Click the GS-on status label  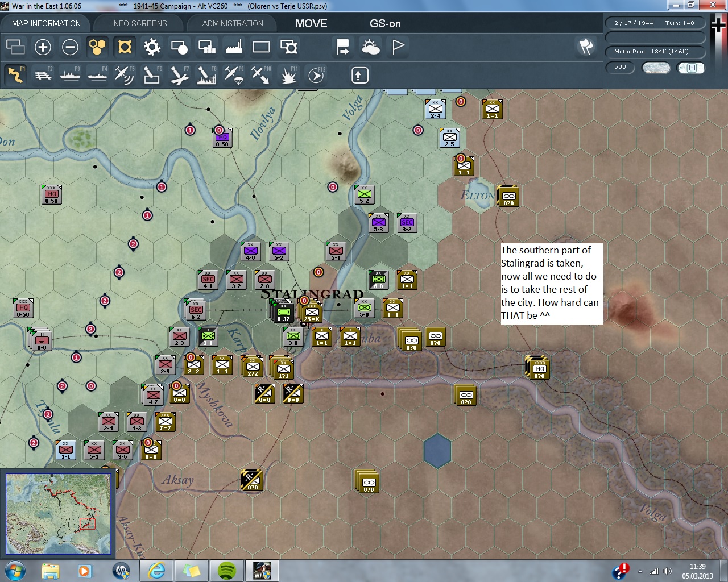(x=385, y=23)
